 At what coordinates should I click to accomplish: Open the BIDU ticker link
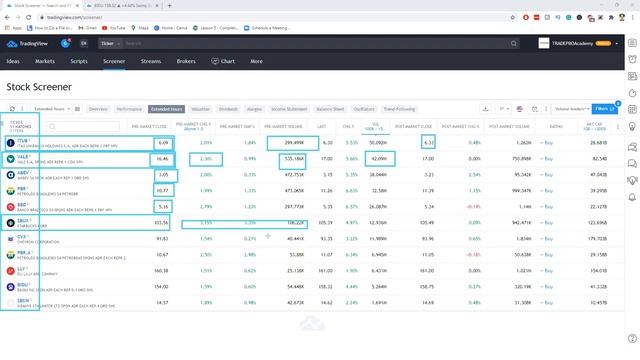pos(22,284)
